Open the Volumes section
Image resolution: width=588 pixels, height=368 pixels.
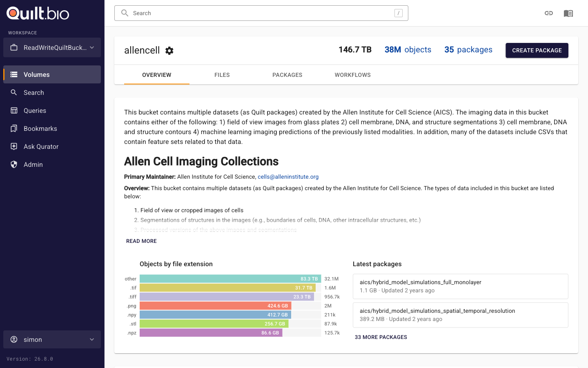(52, 74)
